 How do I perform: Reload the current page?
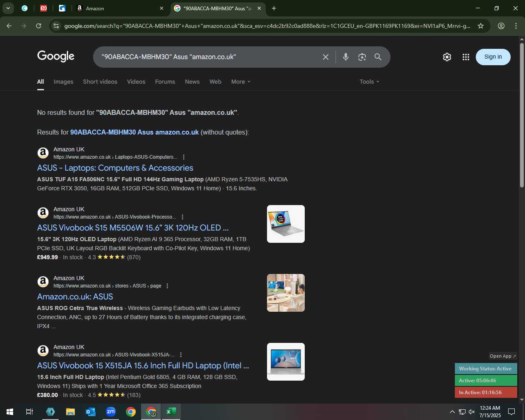pyautogui.click(x=39, y=26)
